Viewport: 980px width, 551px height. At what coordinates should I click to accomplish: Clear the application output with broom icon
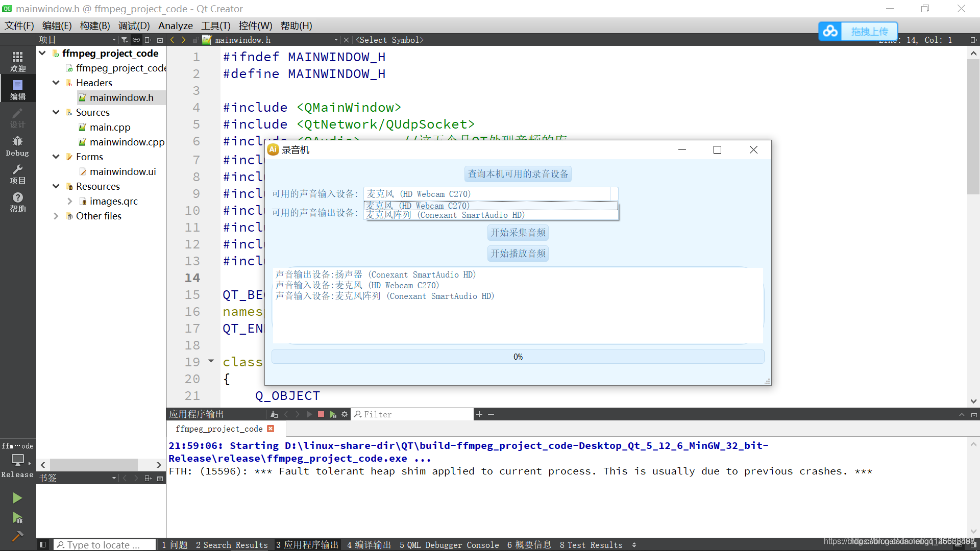(x=274, y=414)
